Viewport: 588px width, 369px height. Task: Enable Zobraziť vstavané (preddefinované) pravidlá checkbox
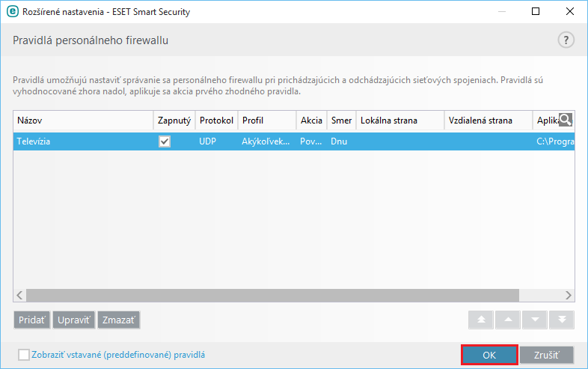(x=24, y=355)
